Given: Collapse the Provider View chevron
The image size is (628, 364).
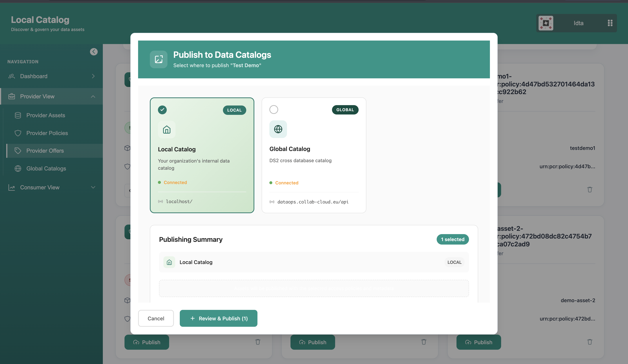Looking at the screenshot, I should 93,96.
